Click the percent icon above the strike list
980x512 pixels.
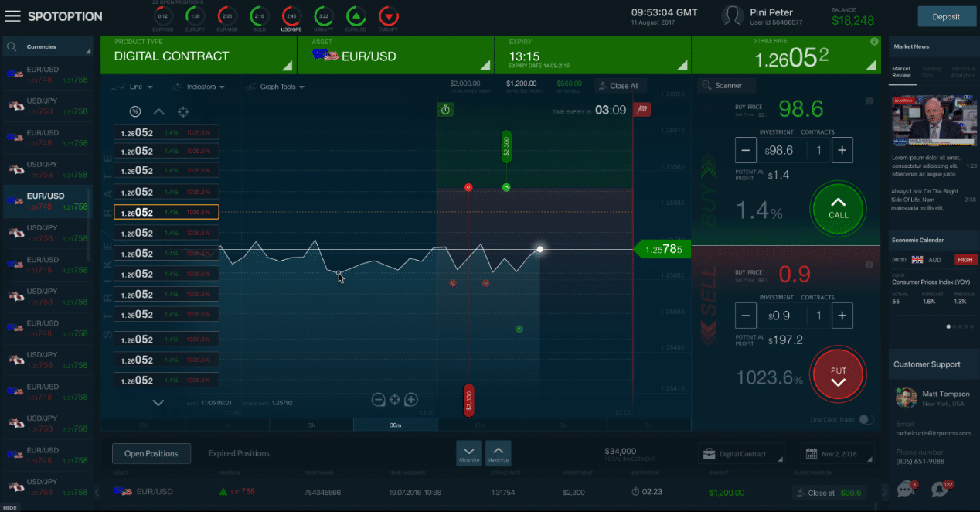[x=134, y=111]
